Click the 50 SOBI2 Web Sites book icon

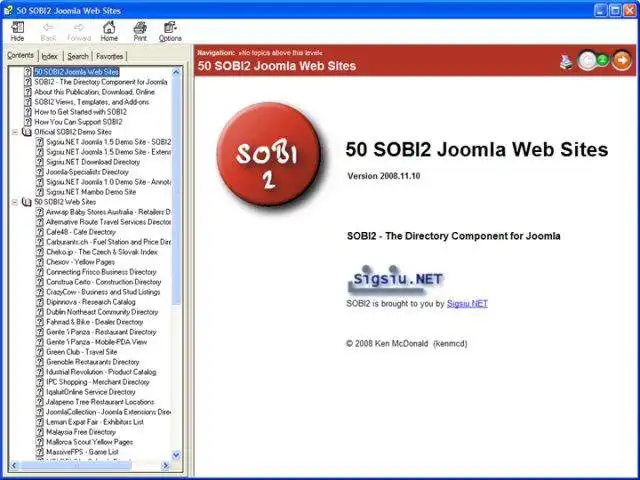tap(27, 202)
